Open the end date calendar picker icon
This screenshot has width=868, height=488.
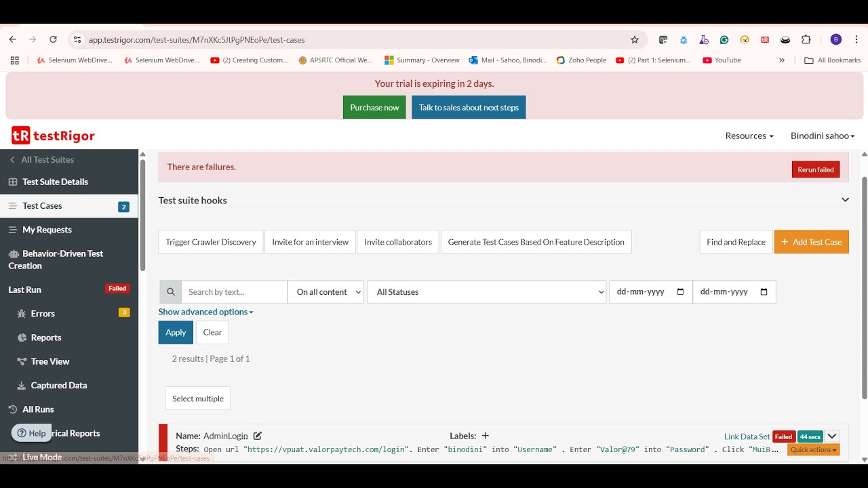coord(764,292)
